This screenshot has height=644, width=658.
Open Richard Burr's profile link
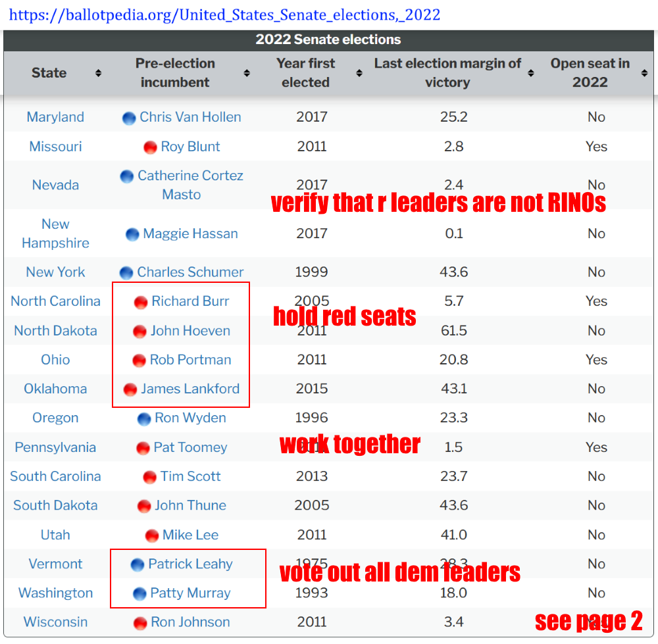point(190,301)
